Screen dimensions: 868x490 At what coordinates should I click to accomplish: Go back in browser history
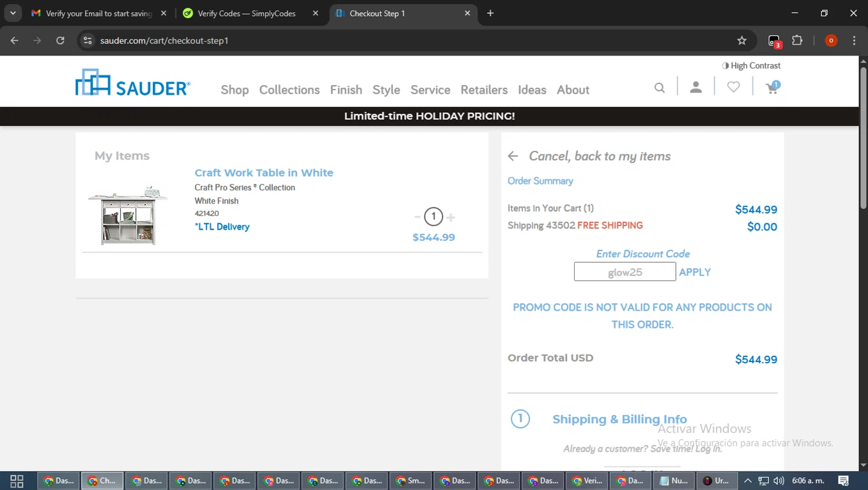coord(14,40)
